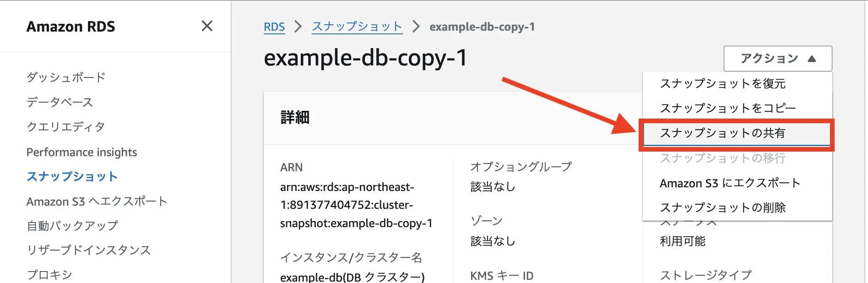868x283 pixels.
Task: Click the オプショングループ label
Action: pos(521,167)
